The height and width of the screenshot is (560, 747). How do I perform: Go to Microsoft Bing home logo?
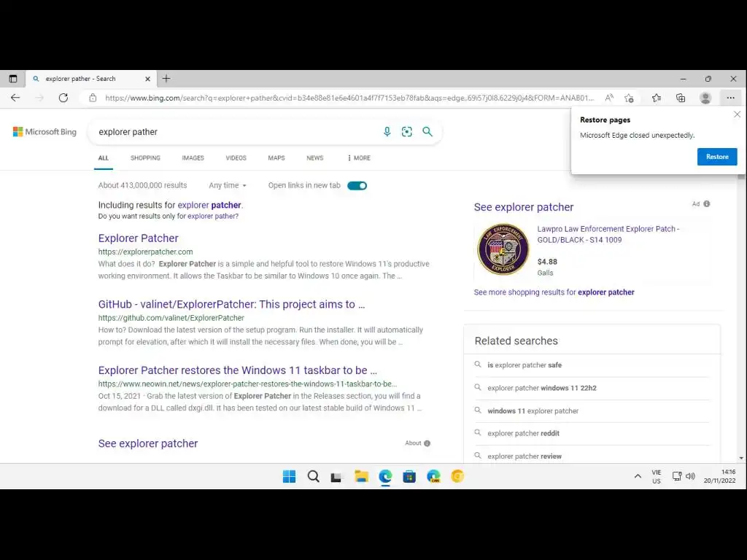click(x=44, y=132)
